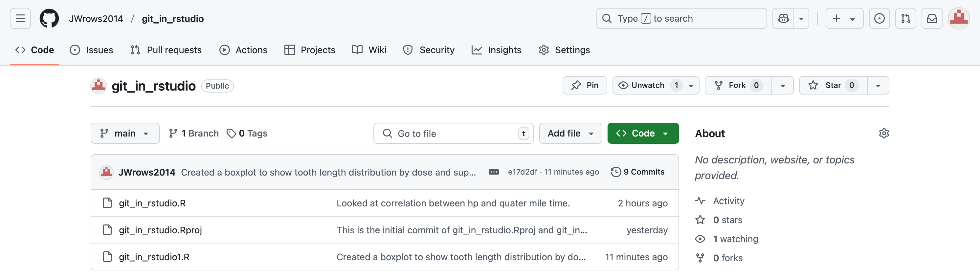Image resolution: width=980 pixels, height=275 pixels.
Task: Open the hamburger navigation menu
Action: [20, 18]
